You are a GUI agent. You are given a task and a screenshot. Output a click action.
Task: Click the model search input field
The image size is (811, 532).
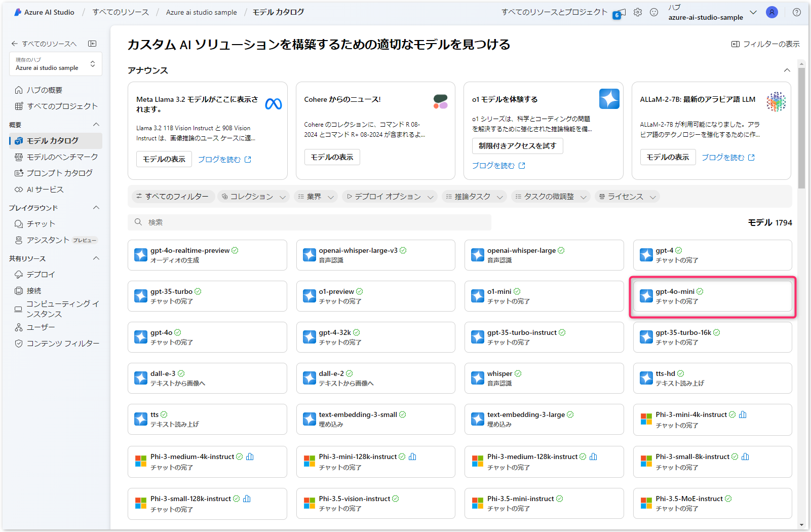coord(310,222)
